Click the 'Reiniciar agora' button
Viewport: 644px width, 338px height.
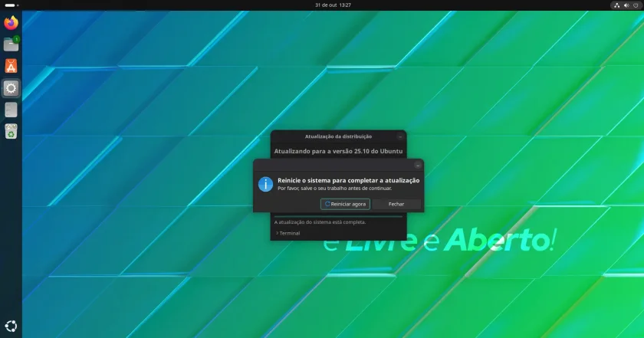[x=345, y=204]
